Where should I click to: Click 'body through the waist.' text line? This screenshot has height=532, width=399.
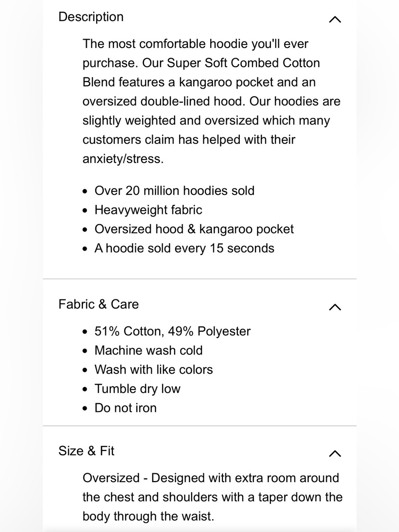pyautogui.click(x=148, y=516)
